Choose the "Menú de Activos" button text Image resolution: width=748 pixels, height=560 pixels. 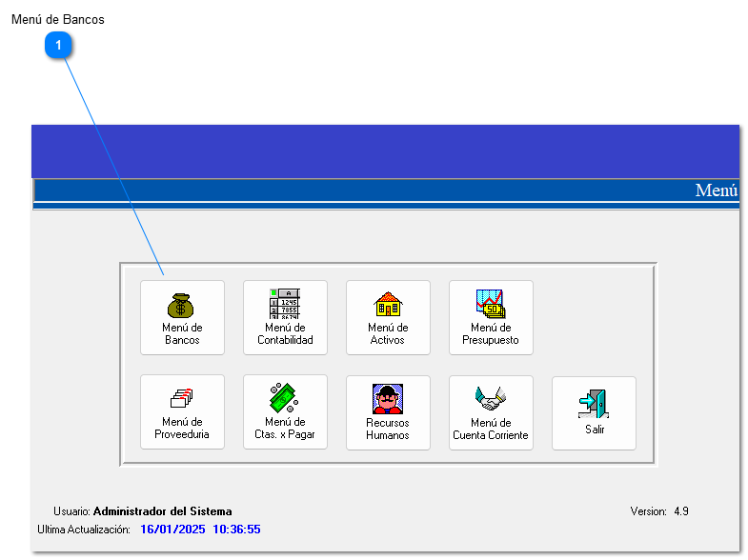(x=388, y=334)
